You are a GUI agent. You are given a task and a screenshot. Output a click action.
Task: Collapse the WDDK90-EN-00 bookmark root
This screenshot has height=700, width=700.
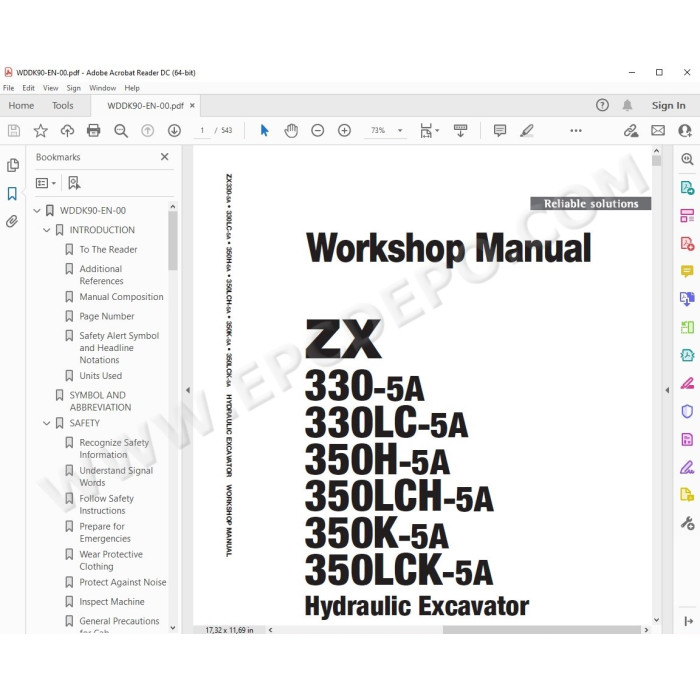coord(37,211)
